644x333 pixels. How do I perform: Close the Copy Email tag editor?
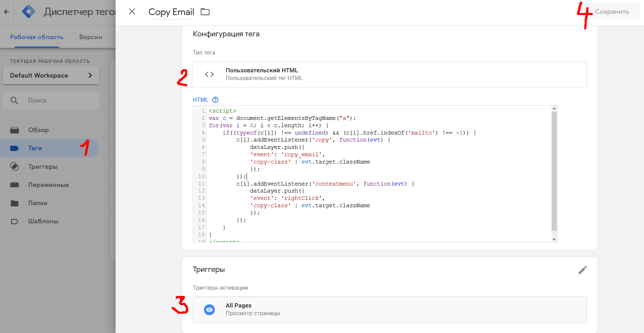coord(132,12)
